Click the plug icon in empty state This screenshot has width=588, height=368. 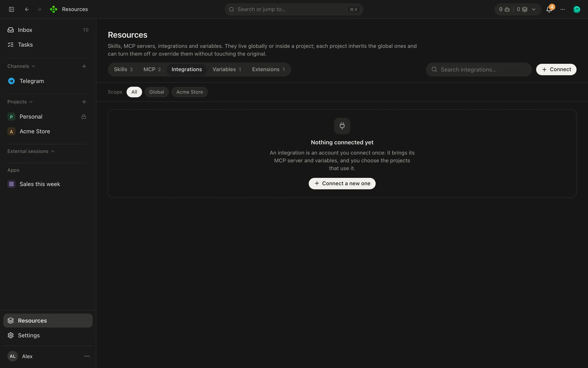[x=342, y=126]
